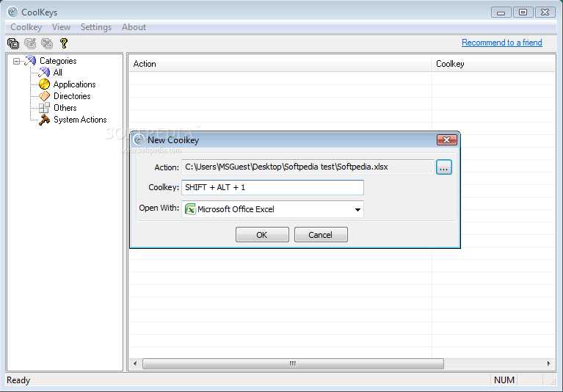Click the horizontal scrollbar thumb
This screenshot has width=563, height=392.
point(293,363)
